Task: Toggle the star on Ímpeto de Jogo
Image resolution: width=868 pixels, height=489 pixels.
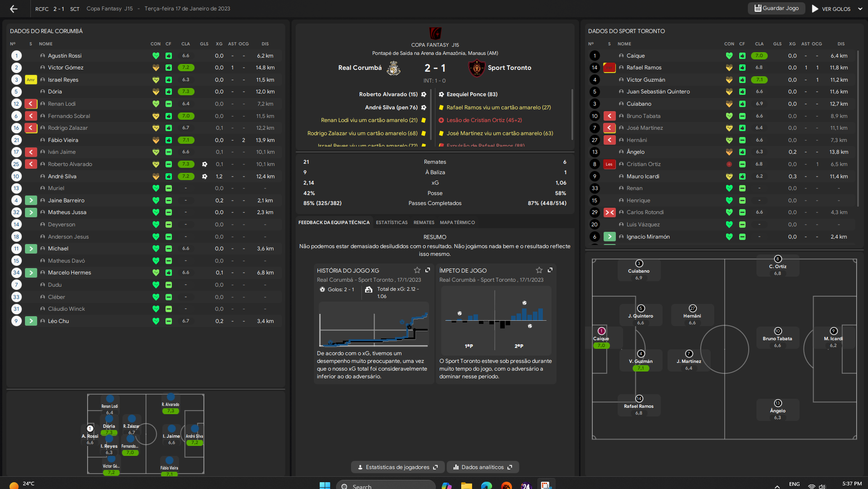Action: coord(539,270)
